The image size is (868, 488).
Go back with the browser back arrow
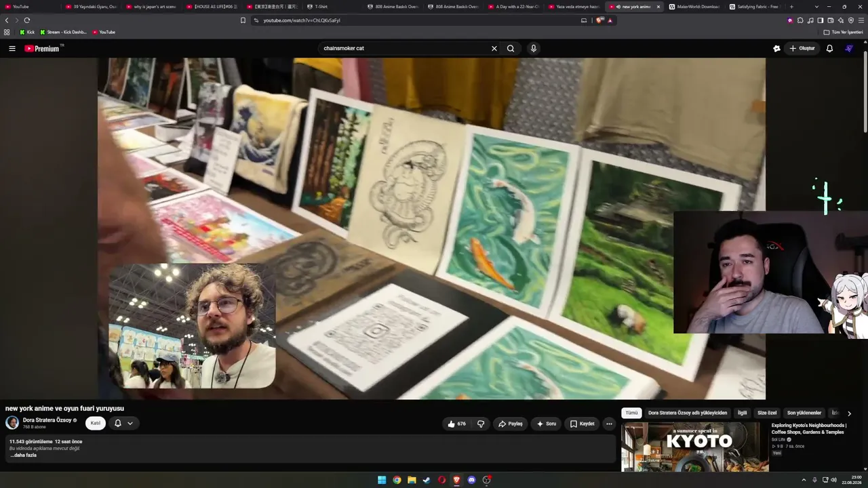[7, 20]
